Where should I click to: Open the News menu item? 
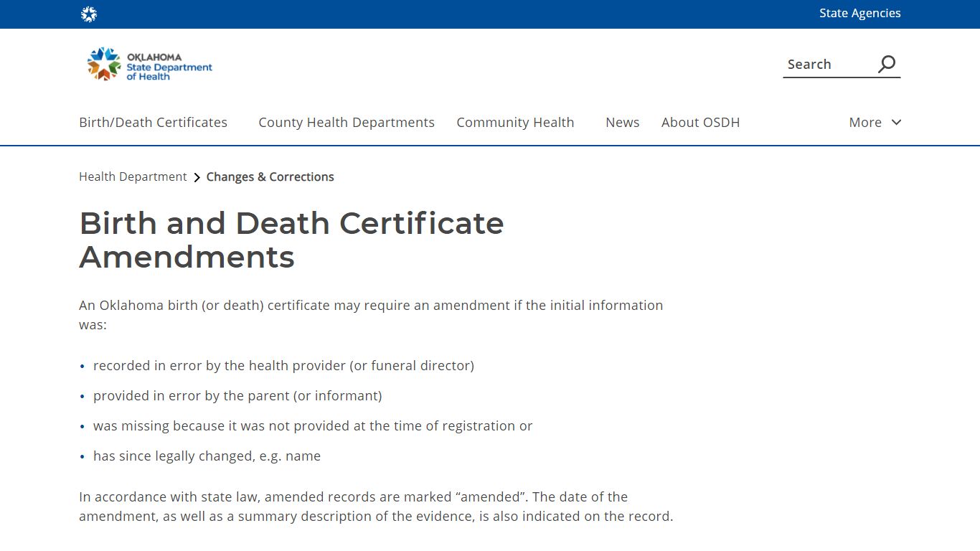point(622,122)
